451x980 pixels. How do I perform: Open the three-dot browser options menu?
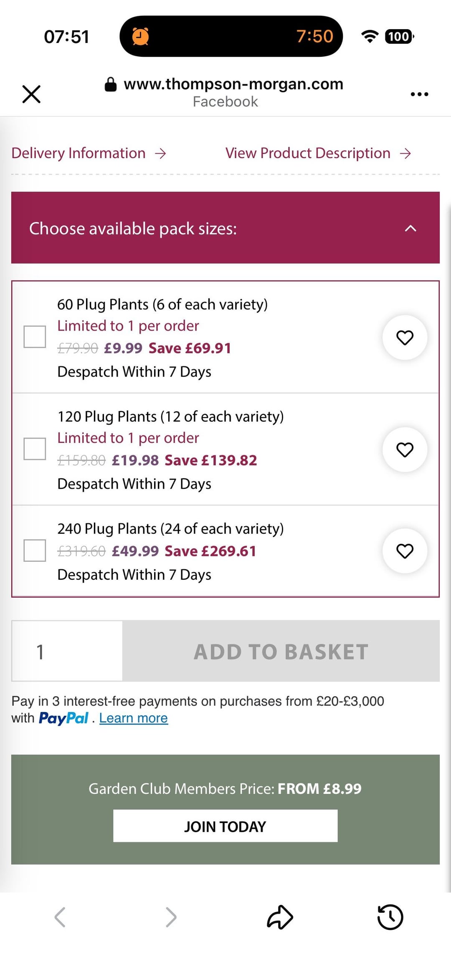tap(419, 94)
